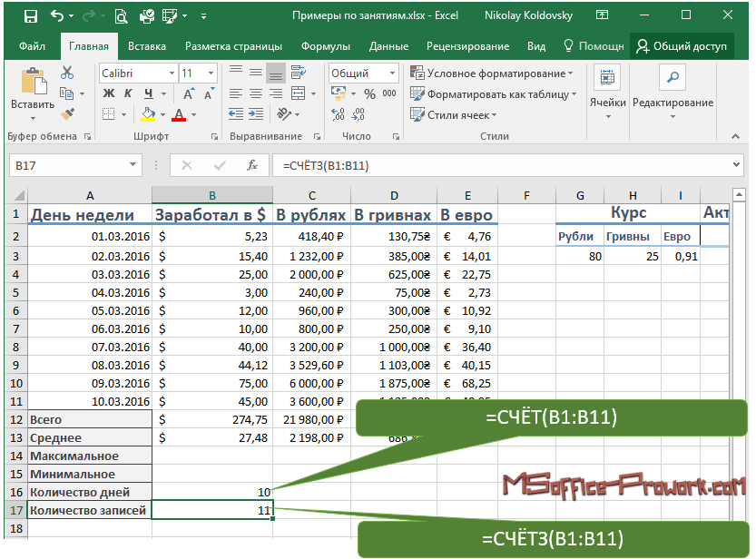Apply thousands separator 000 format

[389, 93]
